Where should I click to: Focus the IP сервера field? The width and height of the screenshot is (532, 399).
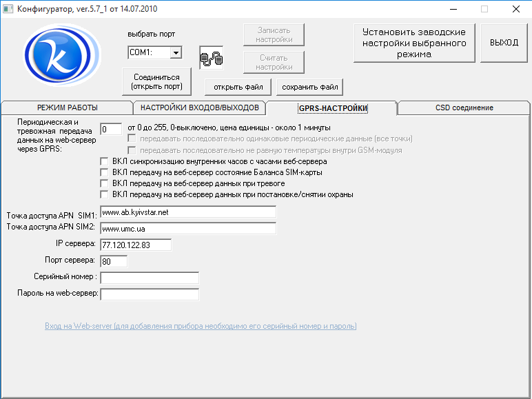[x=136, y=245]
